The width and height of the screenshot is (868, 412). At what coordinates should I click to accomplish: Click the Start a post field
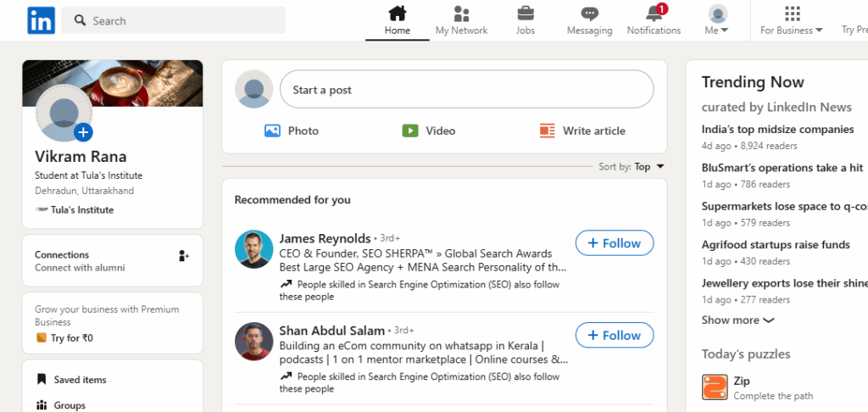point(467,89)
